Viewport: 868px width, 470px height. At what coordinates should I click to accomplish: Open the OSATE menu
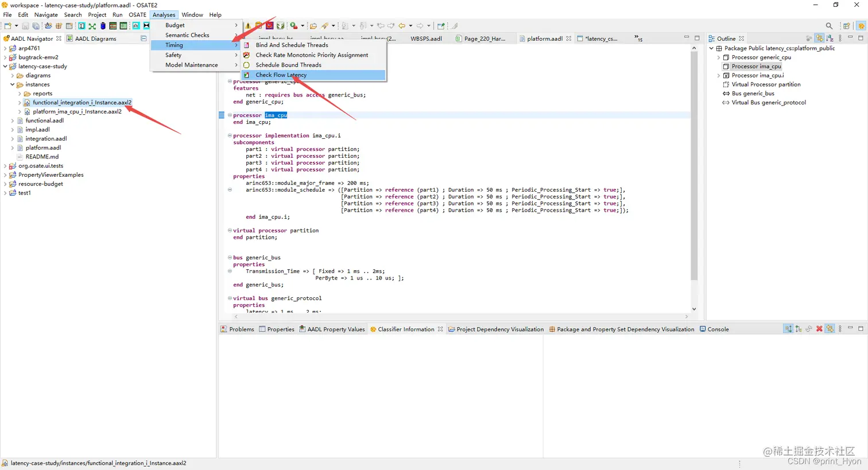tap(137, 15)
